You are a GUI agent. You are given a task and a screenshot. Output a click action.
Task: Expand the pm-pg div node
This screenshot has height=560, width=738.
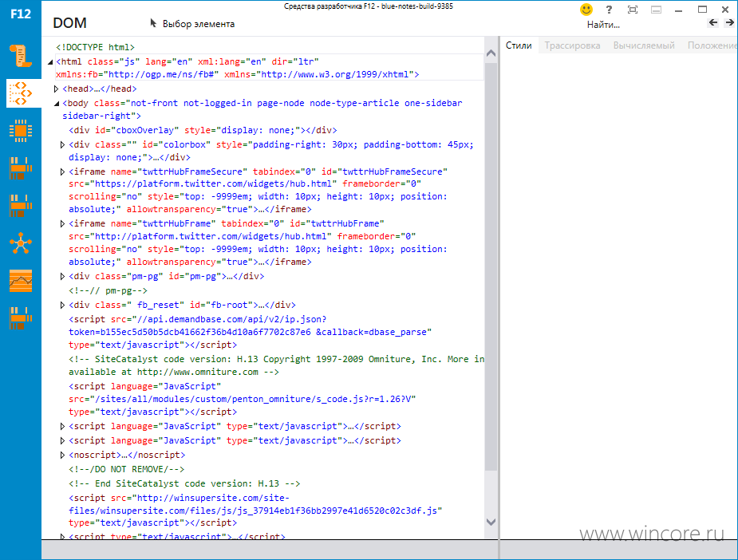pyautogui.click(x=62, y=277)
